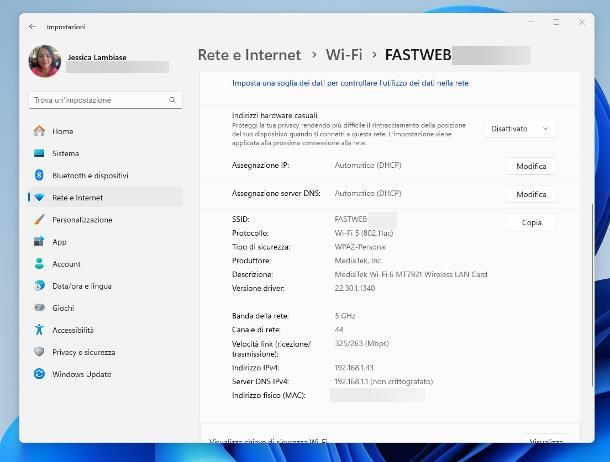Click Jessica Lambiase profile picture

[44, 61]
